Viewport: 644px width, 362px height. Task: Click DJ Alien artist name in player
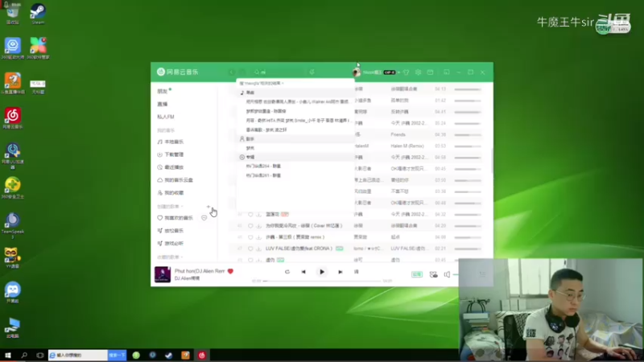pos(187,278)
